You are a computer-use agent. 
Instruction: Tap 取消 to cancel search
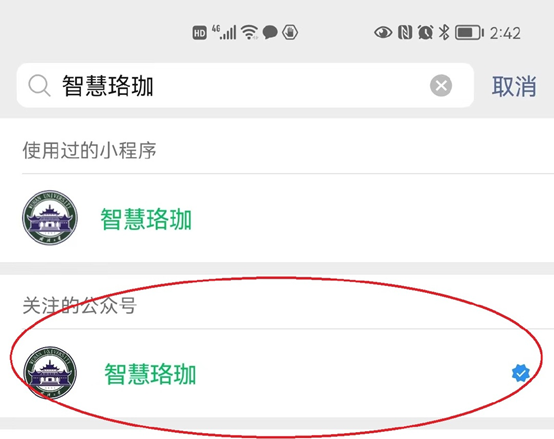point(514,86)
